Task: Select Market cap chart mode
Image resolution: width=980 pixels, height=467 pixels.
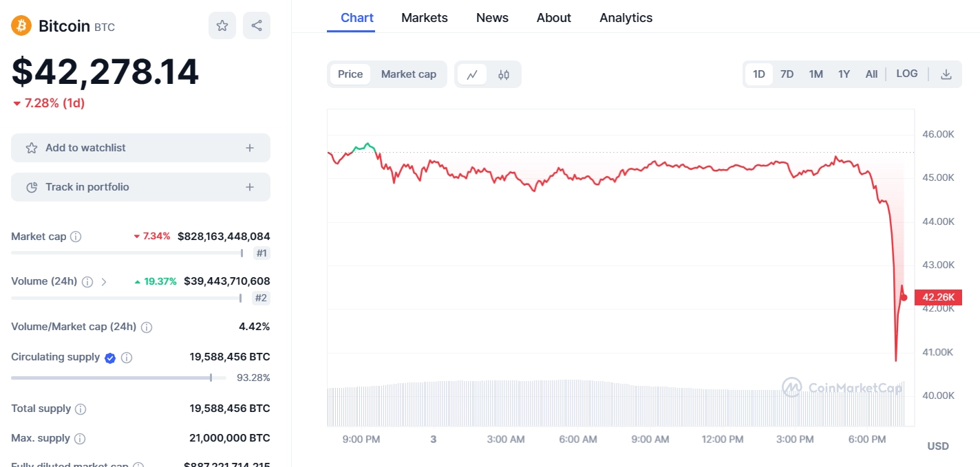Action: [409, 74]
